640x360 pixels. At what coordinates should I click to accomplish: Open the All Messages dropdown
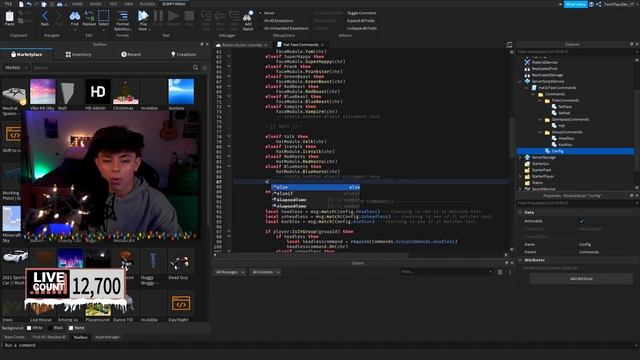[x=231, y=272]
